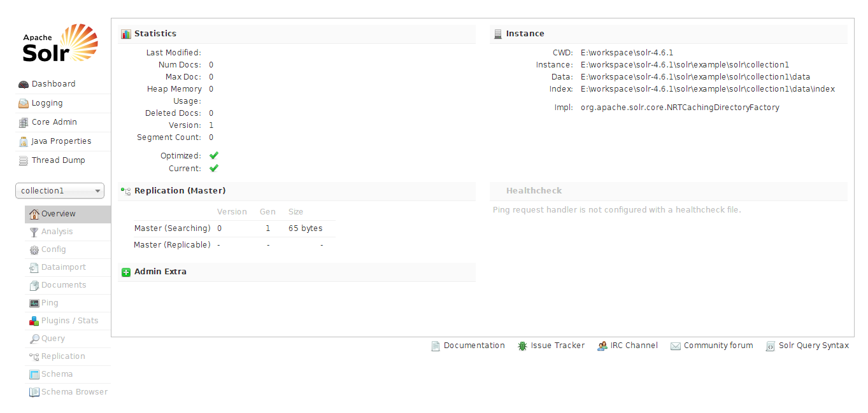Click the Documents icon

[x=34, y=286]
